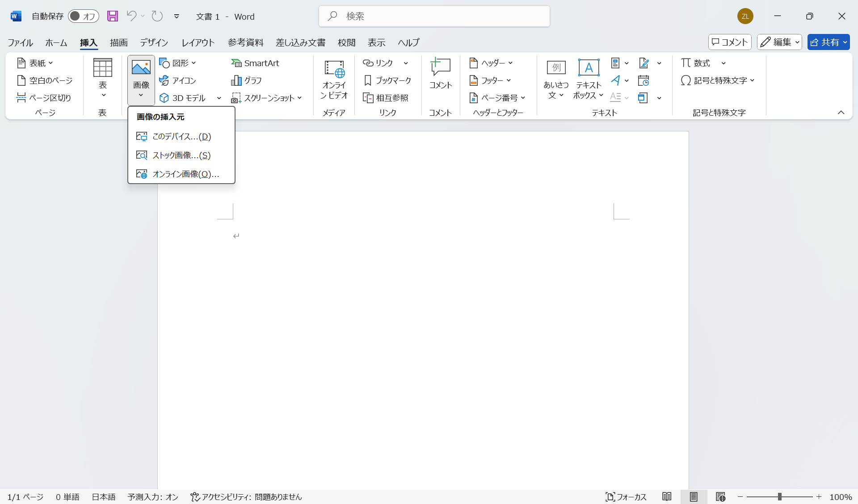858x504 pixels.
Task: Insert a 表紙 (cover page)
Action: (x=35, y=63)
